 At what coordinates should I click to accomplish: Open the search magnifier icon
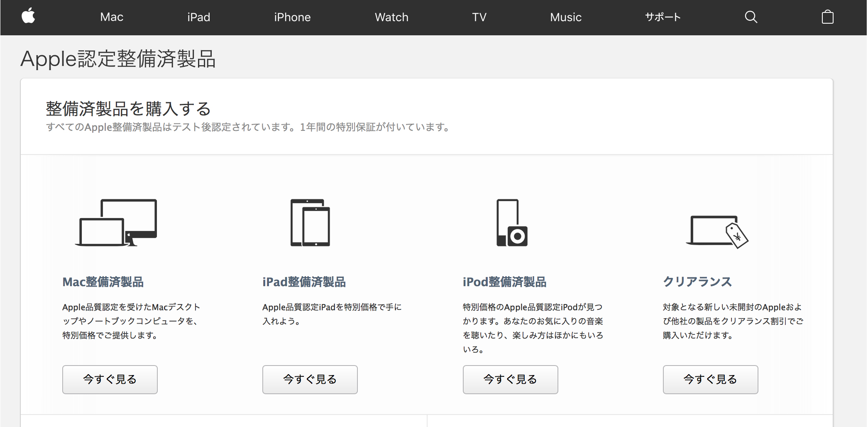pyautogui.click(x=751, y=17)
